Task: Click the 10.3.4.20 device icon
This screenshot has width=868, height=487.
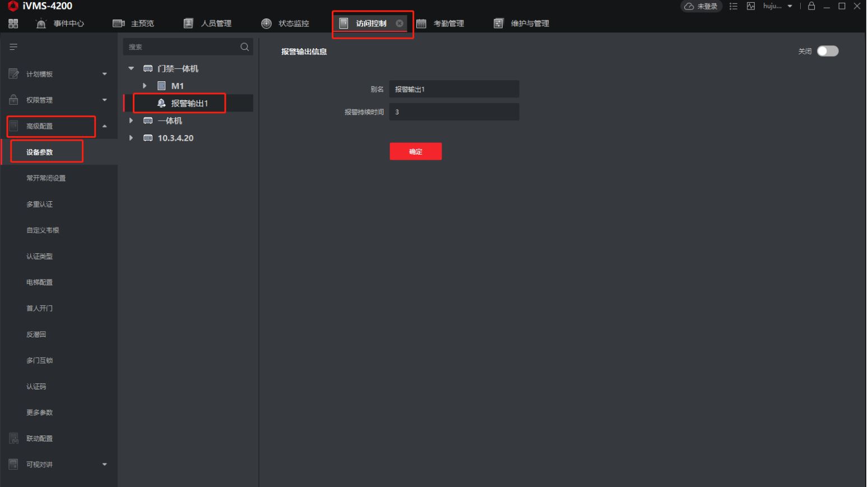Action: point(148,138)
